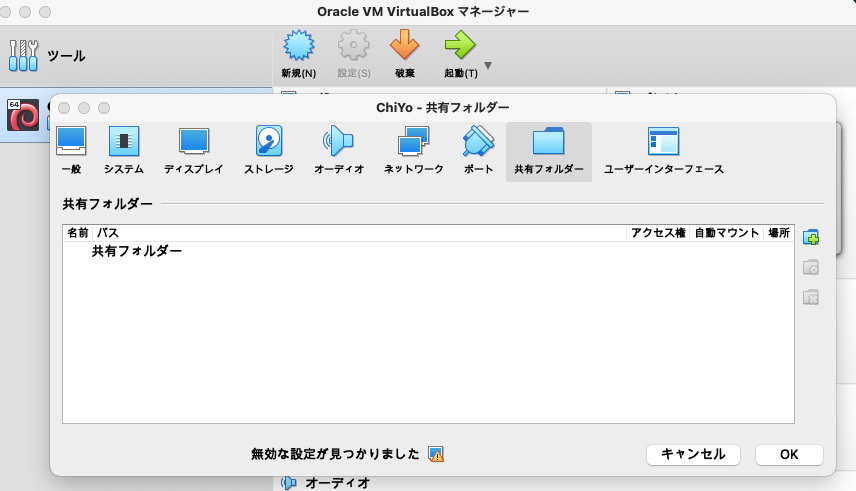This screenshot has width=856, height=491.
Task: Click the add shared folder icon
Action: point(811,238)
